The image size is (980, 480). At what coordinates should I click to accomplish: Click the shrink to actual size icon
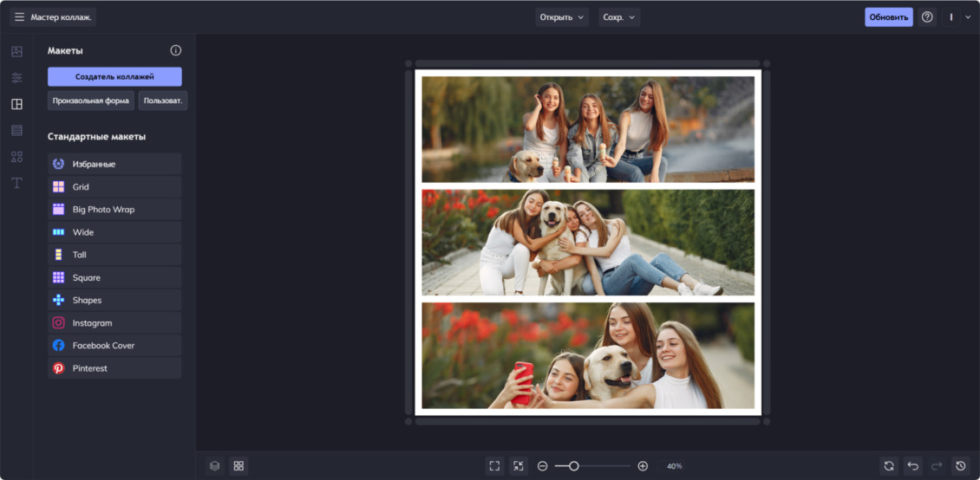(518, 465)
